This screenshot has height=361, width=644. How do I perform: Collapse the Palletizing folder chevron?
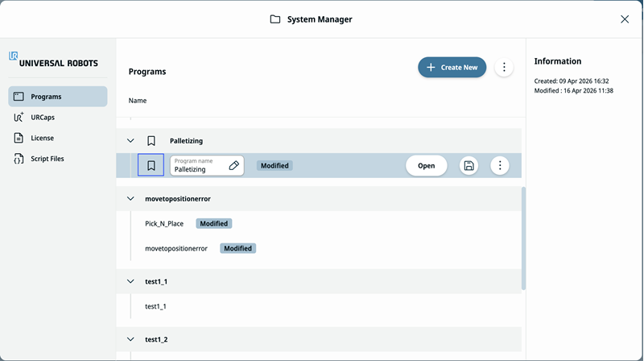pyautogui.click(x=130, y=141)
